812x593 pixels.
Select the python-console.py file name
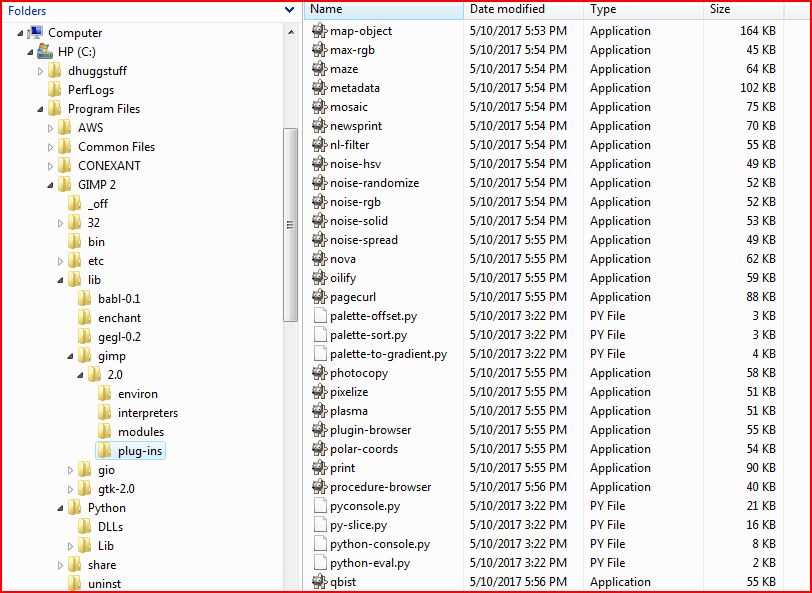380,544
